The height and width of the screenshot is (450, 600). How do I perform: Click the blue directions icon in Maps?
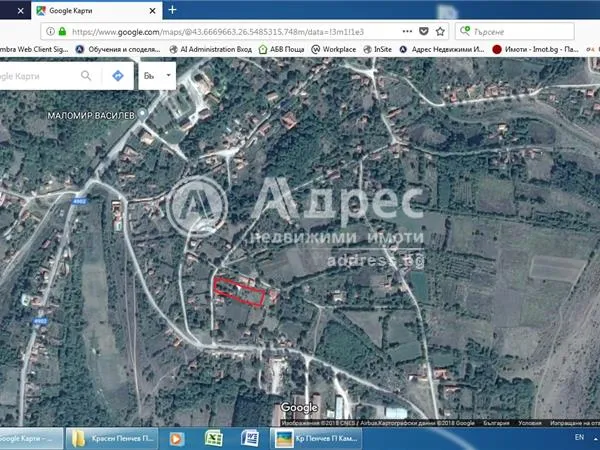click(x=118, y=76)
